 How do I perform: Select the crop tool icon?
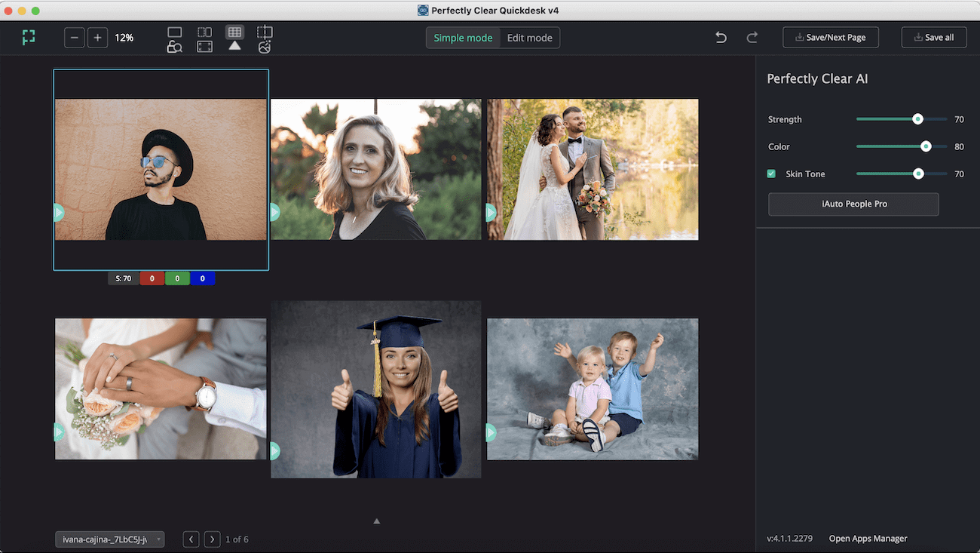click(x=265, y=32)
